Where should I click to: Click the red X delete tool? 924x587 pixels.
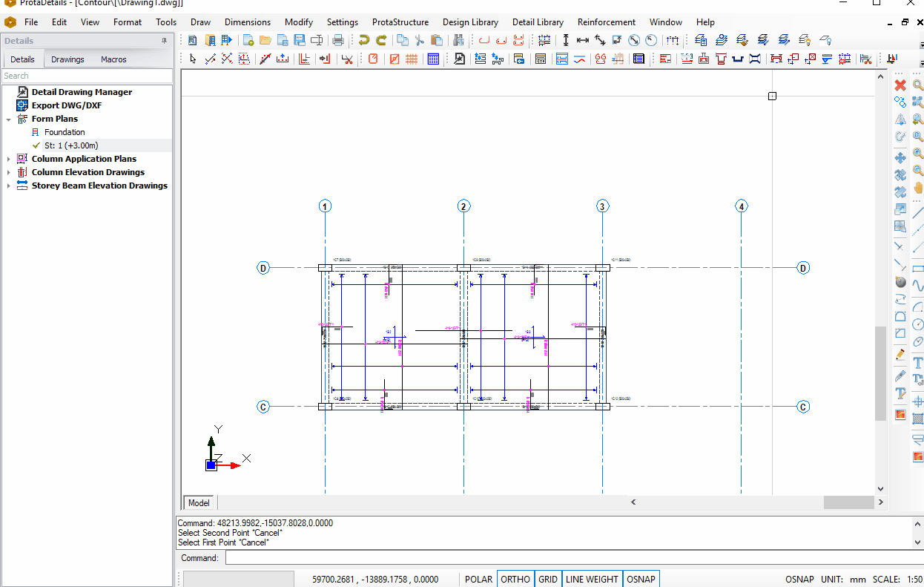click(x=900, y=85)
